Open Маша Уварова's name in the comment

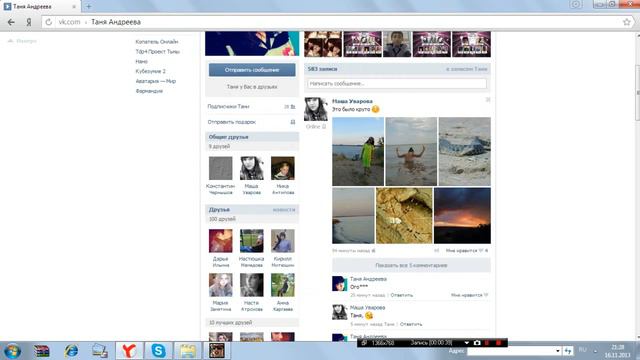pyautogui.click(x=367, y=308)
